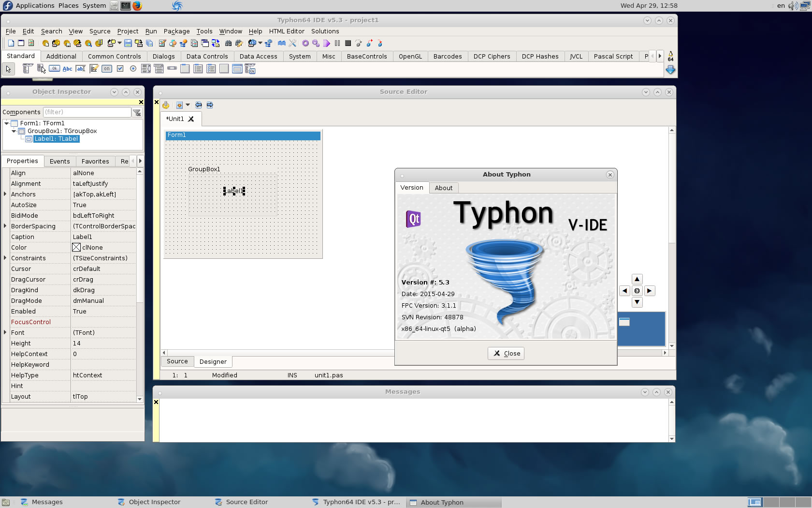The height and width of the screenshot is (508, 812).
Task: Pick the TButton component icon
Action: (54, 69)
